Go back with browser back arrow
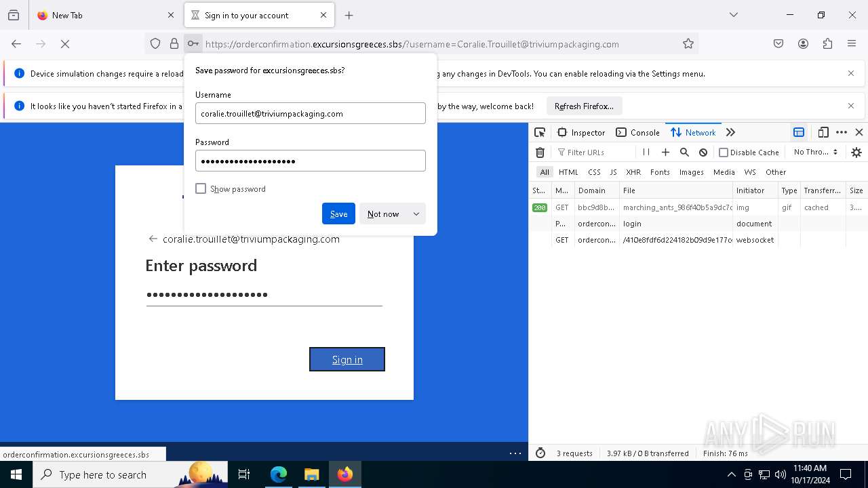The image size is (868, 488). [x=16, y=44]
